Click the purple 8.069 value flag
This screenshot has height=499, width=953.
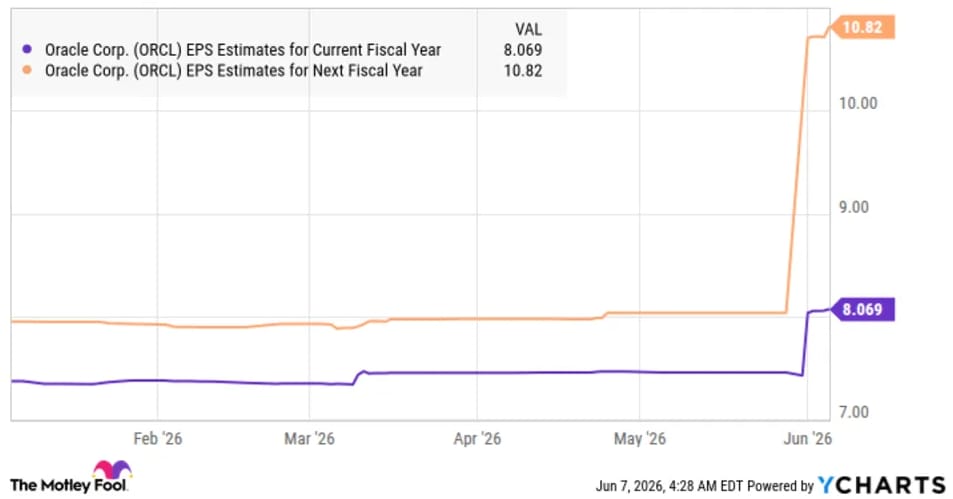tap(862, 309)
